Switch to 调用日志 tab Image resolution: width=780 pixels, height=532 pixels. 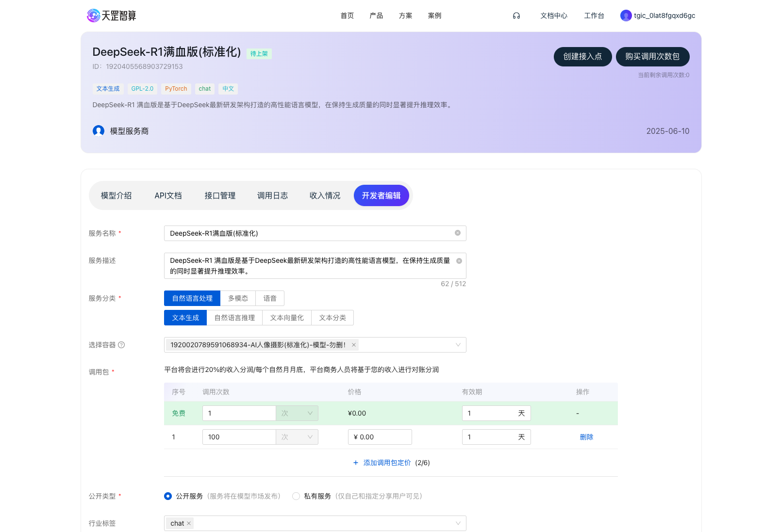click(273, 195)
